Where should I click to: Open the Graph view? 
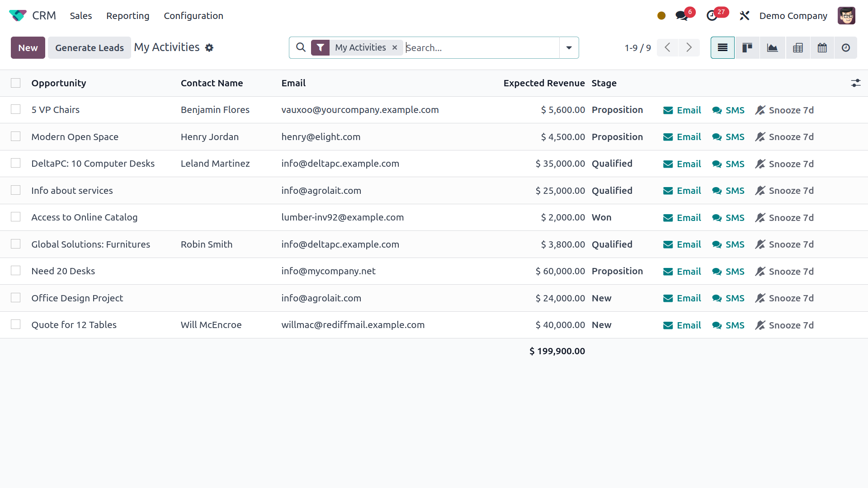click(772, 47)
